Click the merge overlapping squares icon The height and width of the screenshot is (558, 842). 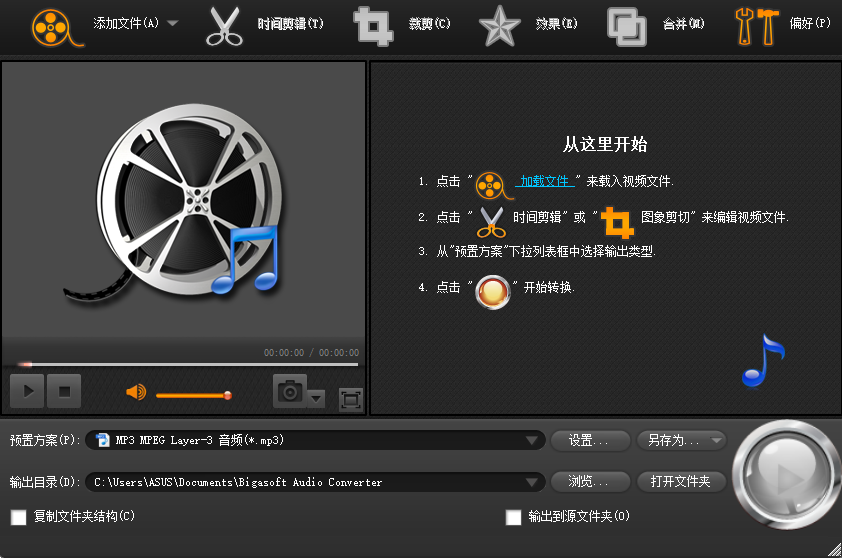coord(627,27)
